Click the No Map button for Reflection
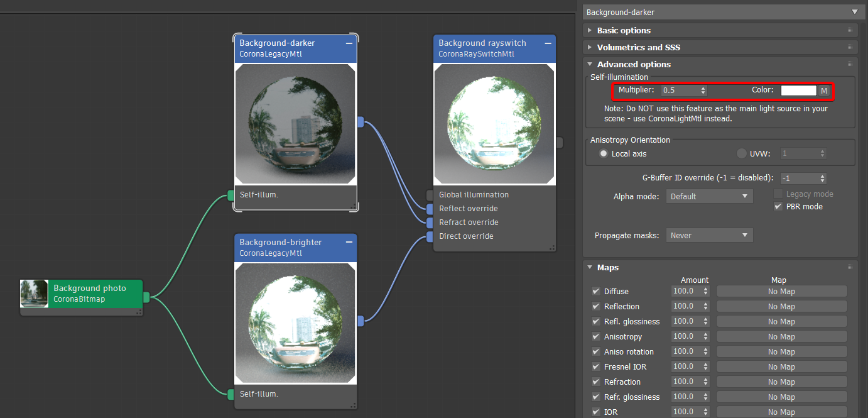Viewport: 868px width, 418px height. pos(781,306)
